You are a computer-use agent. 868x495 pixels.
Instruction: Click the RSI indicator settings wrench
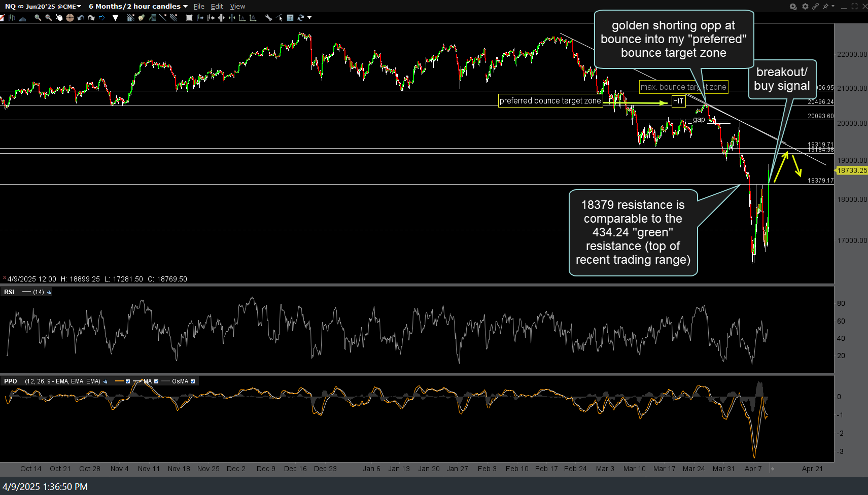pos(49,292)
